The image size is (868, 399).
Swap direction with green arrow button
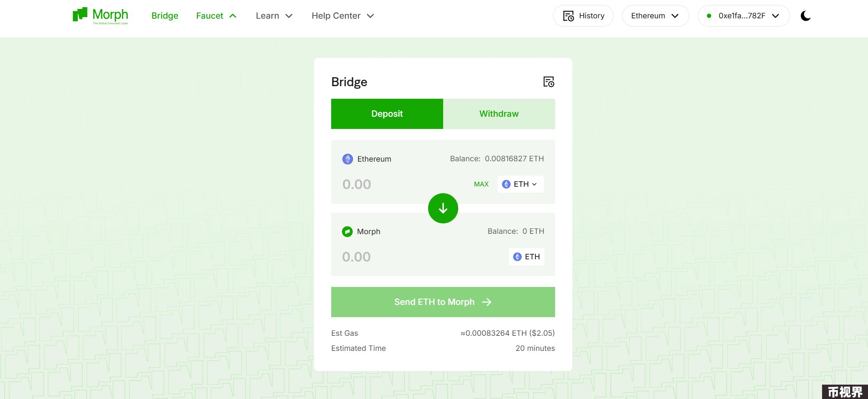[443, 208]
